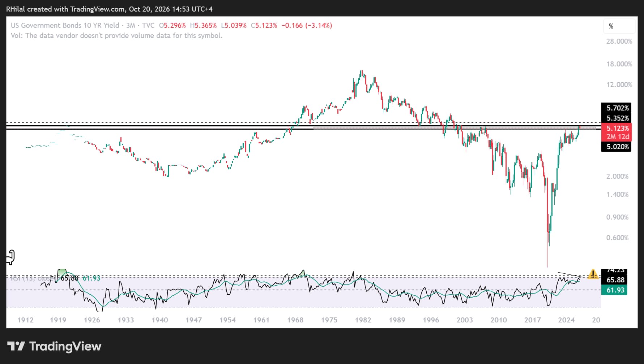
Task: Click the low value L5.039%
Action: pyautogui.click(x=234, y=25)
